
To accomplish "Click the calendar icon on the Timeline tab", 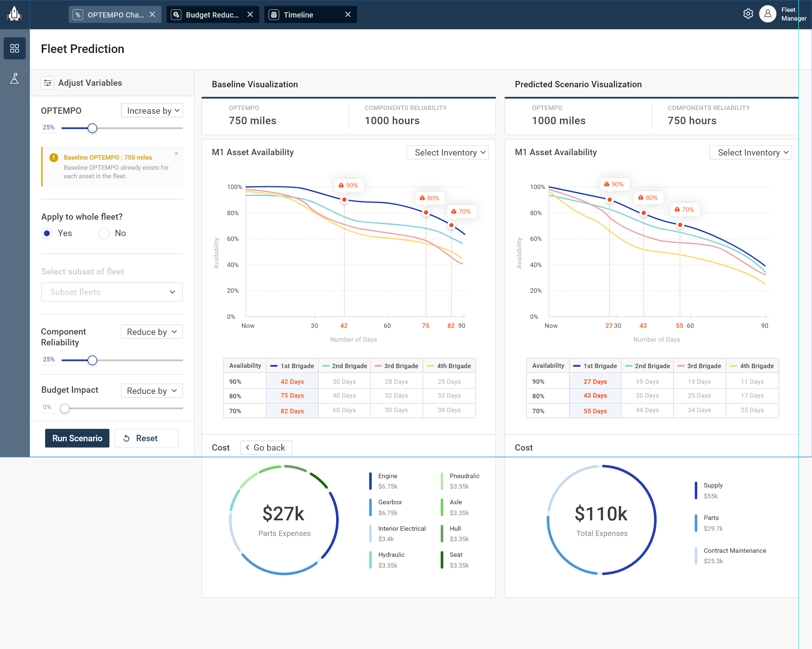I will tap(274, 14).
